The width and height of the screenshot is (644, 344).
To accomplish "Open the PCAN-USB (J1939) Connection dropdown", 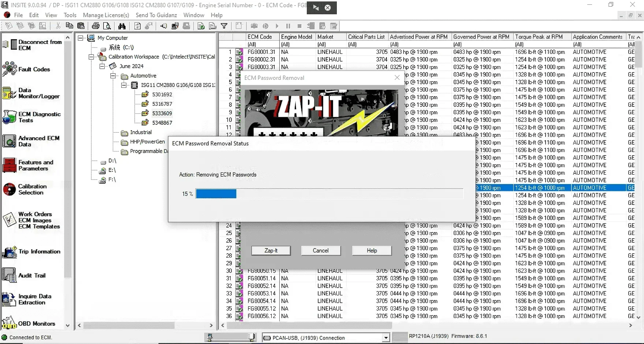I will [x=386, y=337].
